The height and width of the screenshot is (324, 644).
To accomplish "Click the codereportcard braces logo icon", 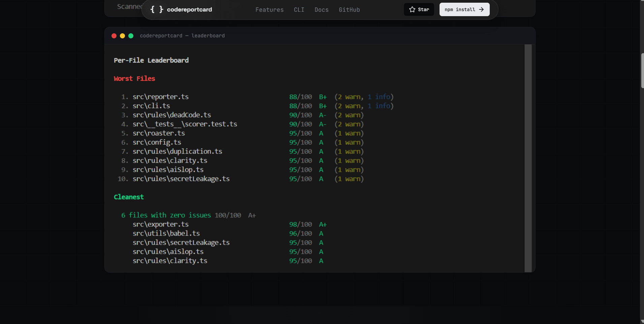I will 156,9.
